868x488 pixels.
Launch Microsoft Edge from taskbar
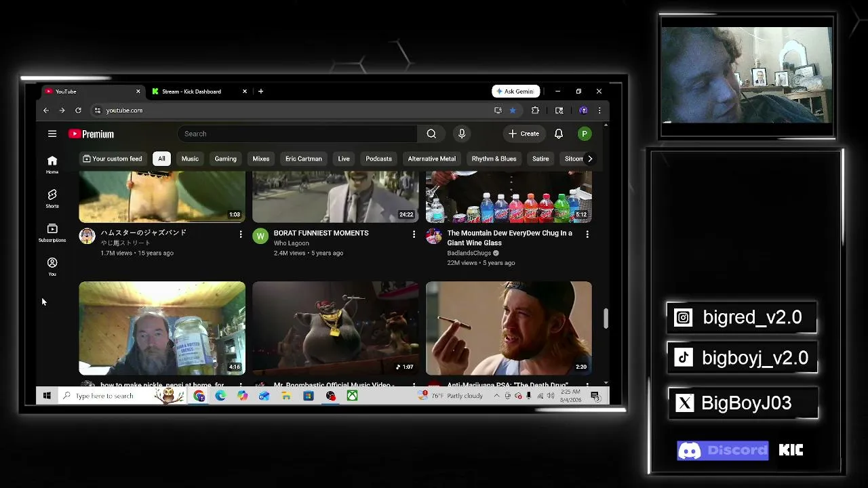[x=220, y=396]
